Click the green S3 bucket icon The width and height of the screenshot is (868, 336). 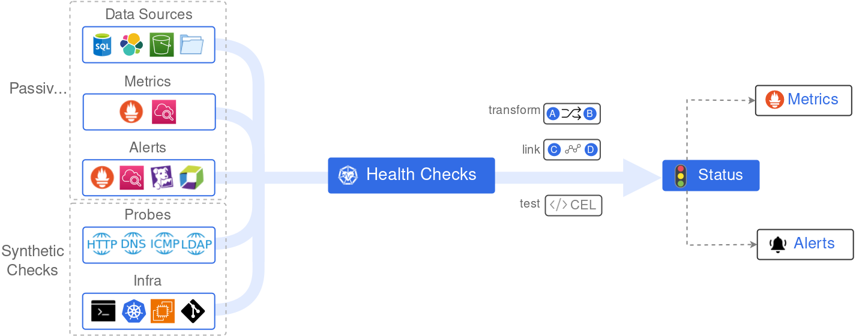tap(161, 45)
